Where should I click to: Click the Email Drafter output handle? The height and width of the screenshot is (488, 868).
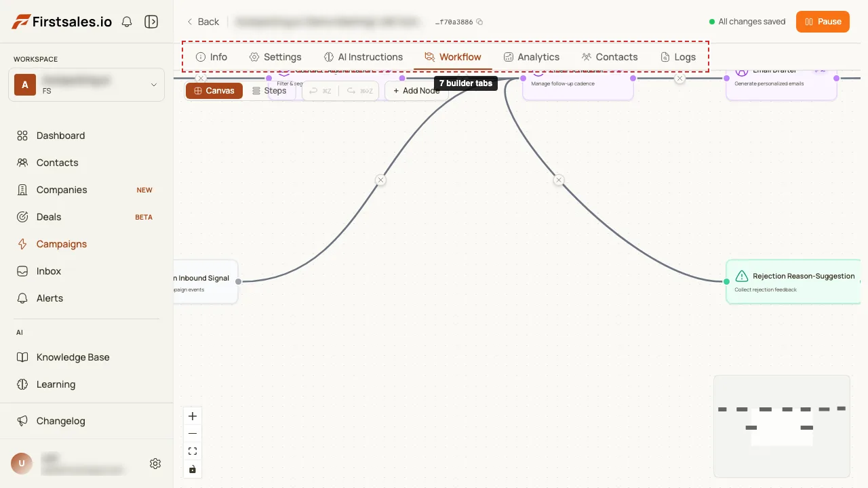(837, 79)
